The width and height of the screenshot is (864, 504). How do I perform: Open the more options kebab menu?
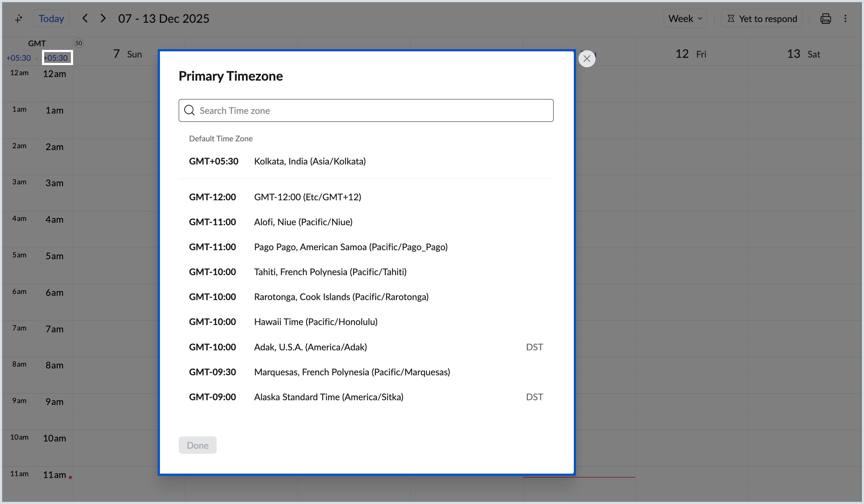[x=846, y=18]
